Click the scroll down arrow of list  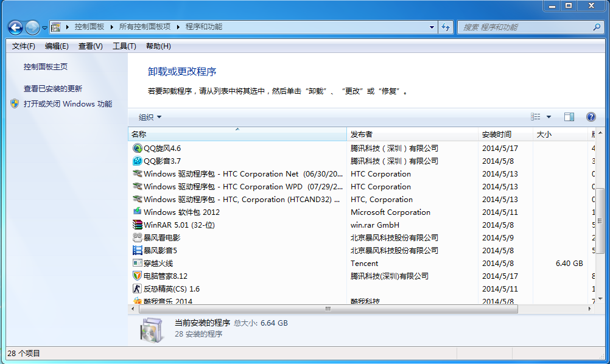pos(600,299)
